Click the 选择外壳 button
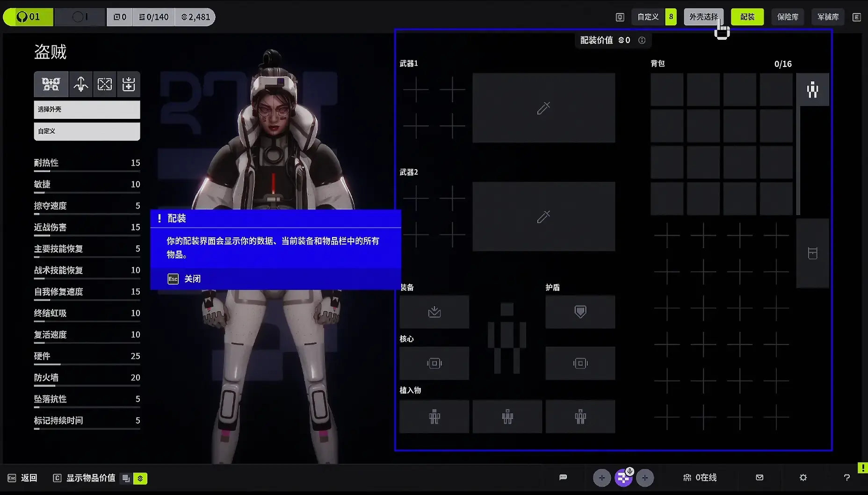868x495 pixels. [87, 109]
